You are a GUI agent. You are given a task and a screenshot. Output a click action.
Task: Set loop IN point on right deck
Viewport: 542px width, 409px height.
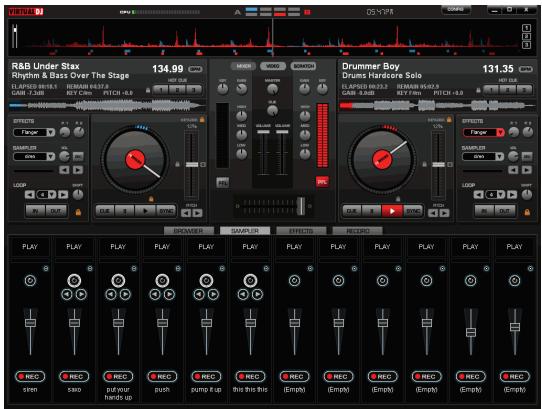(484, 211)
